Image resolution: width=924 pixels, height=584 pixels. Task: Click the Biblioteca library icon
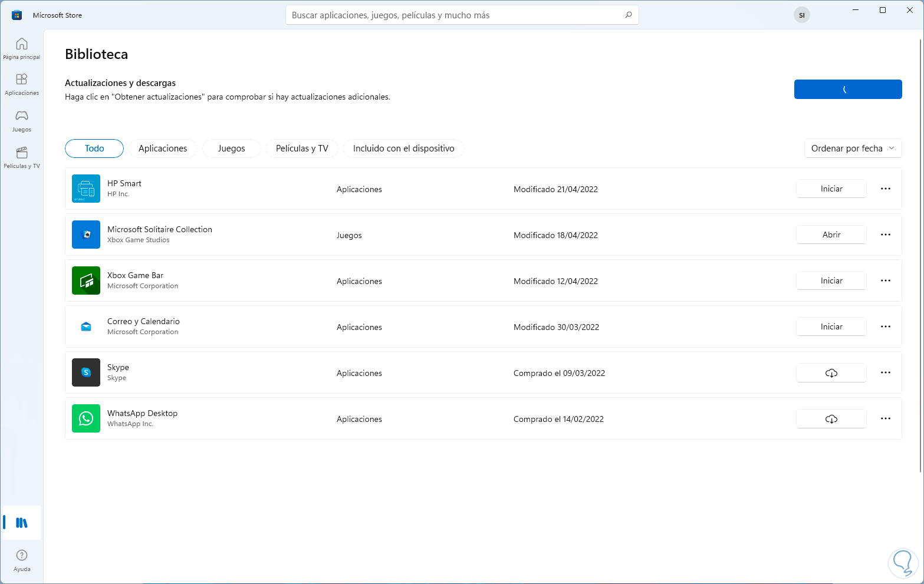tap(22, 523)
